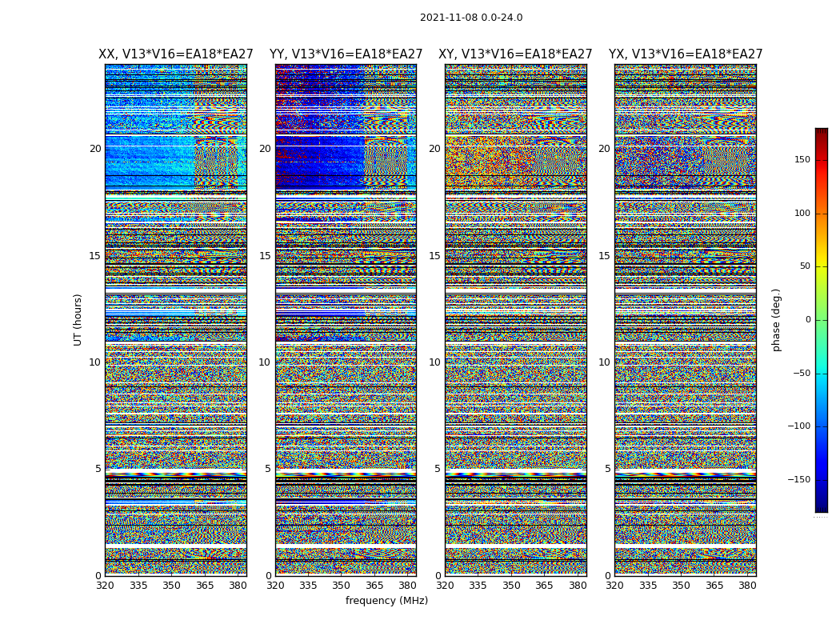Image resolution: width=840 pixels, height=640 pixels.
Task: Click the '350' frequency tick under YY panel
Action: pos(342,586)
